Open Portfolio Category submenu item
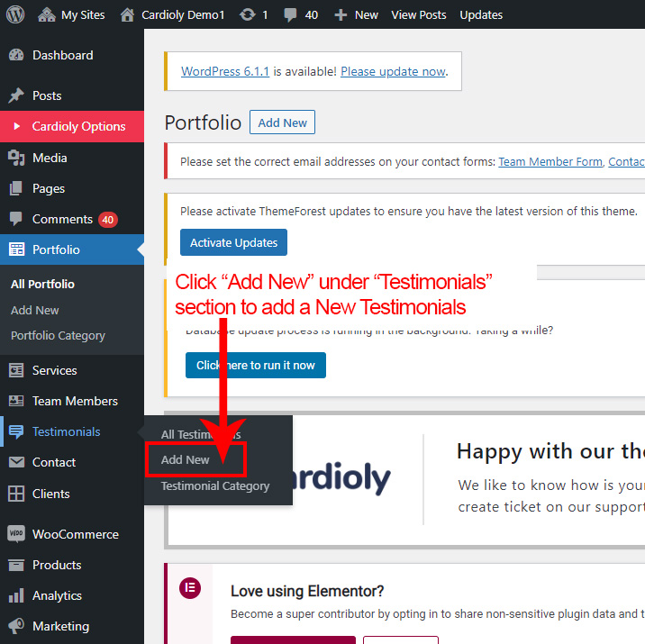This screenshot has height=644, width=645. pyautogui.click(x=58, y=335)
